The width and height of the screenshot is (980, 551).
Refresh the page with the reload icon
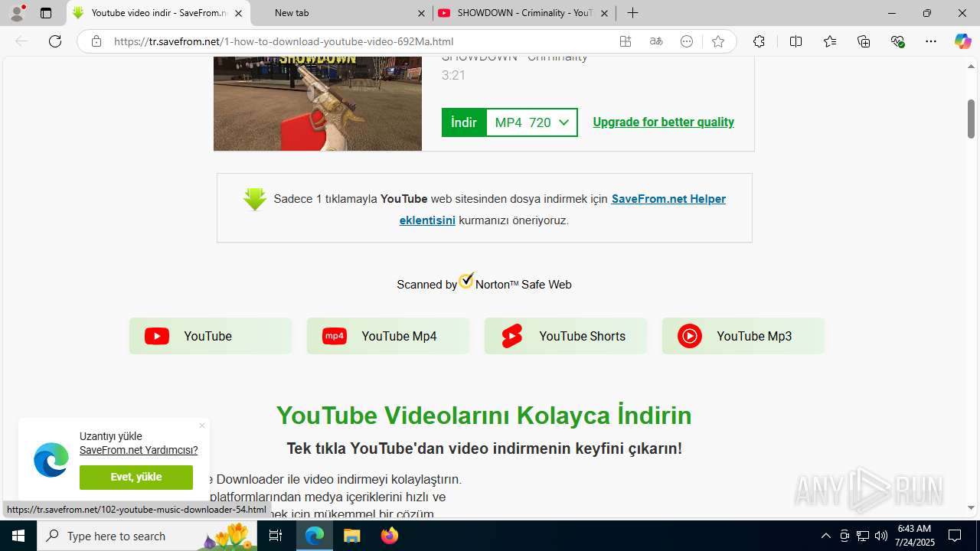coord(55,41)
